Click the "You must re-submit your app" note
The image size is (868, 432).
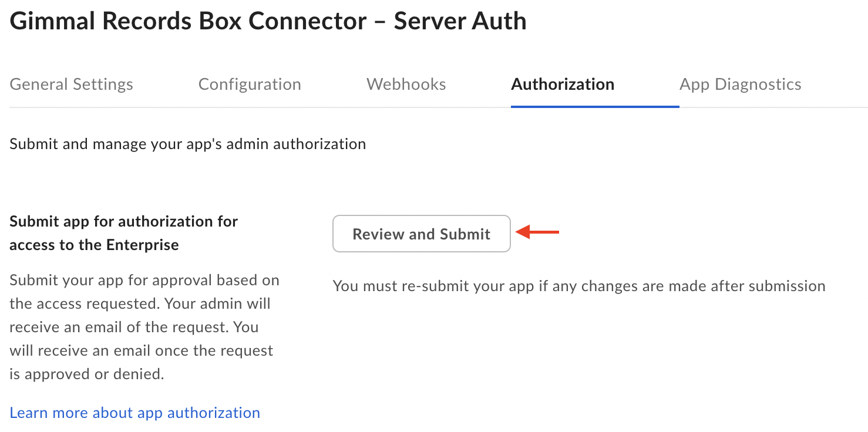click(x=578, y=286)
